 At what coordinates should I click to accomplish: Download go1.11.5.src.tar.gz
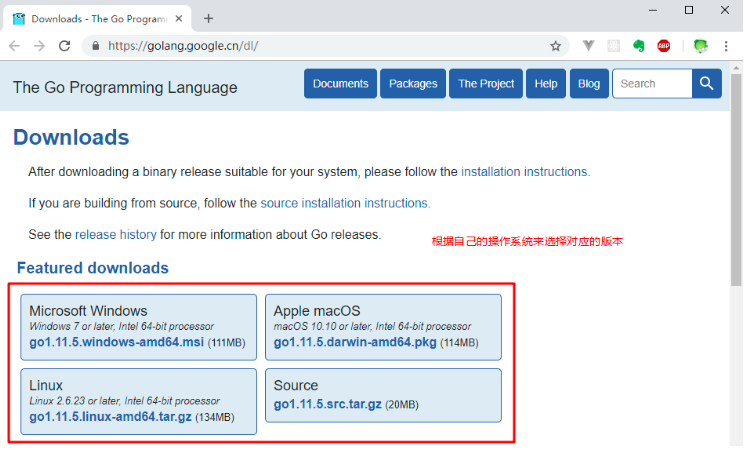tap(327, 404)
